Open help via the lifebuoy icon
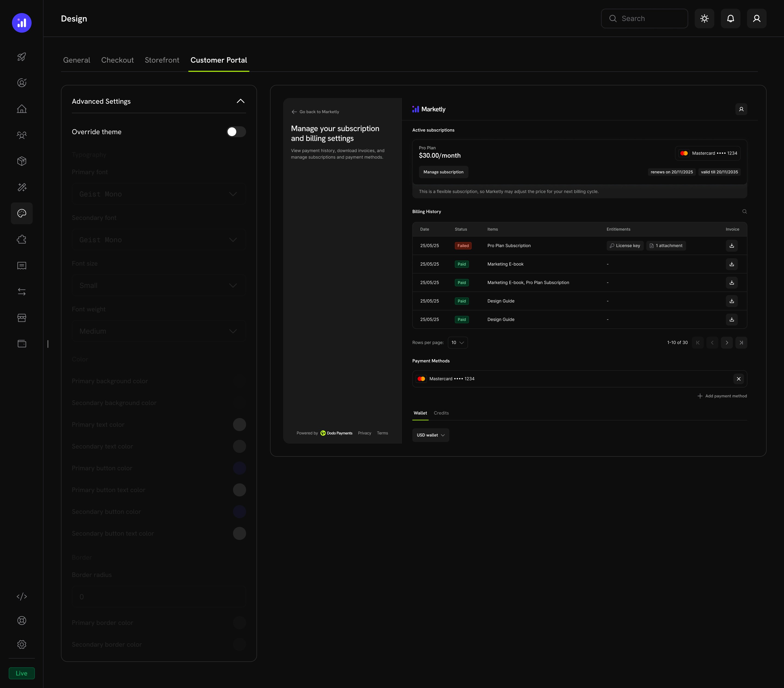 (22, 620)
